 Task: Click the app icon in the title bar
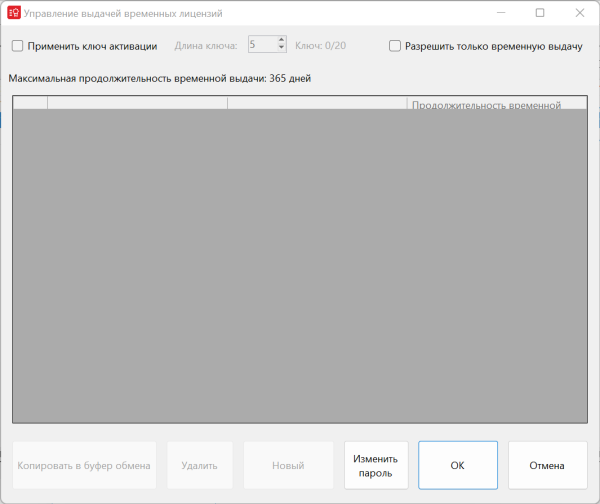pyautogui.click(x=14, y=14)
